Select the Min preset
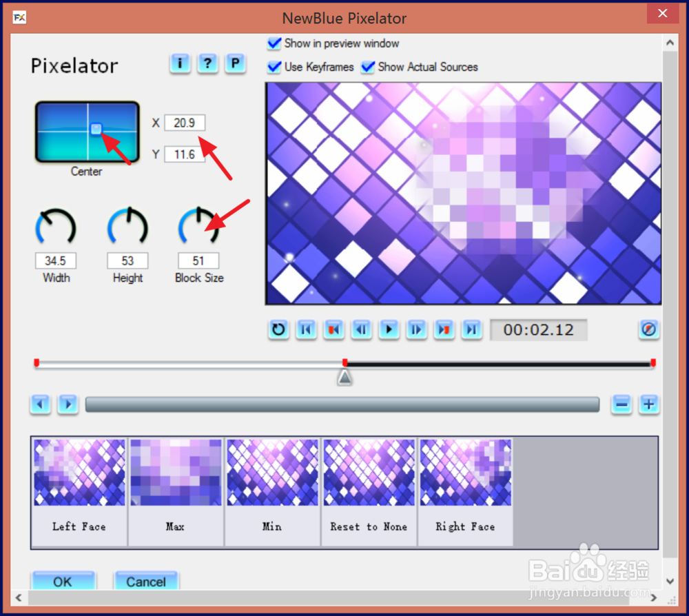 [272, 492]
